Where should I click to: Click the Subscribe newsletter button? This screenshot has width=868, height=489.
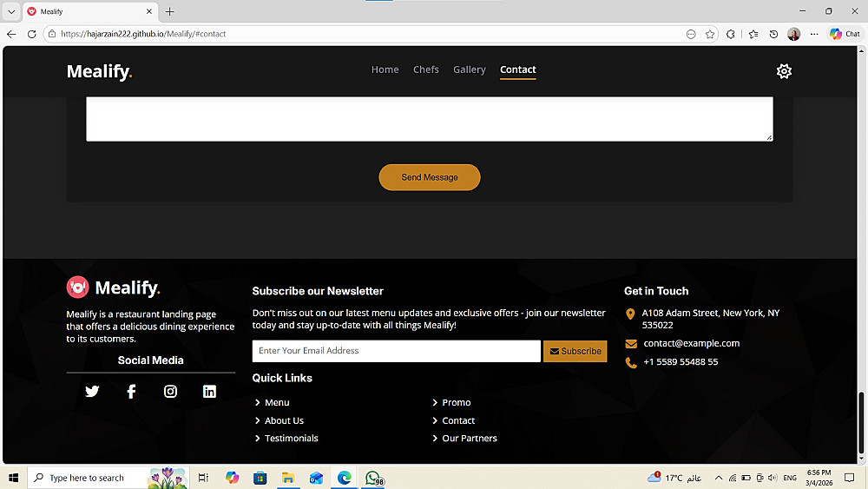click(x=575, y=351)
